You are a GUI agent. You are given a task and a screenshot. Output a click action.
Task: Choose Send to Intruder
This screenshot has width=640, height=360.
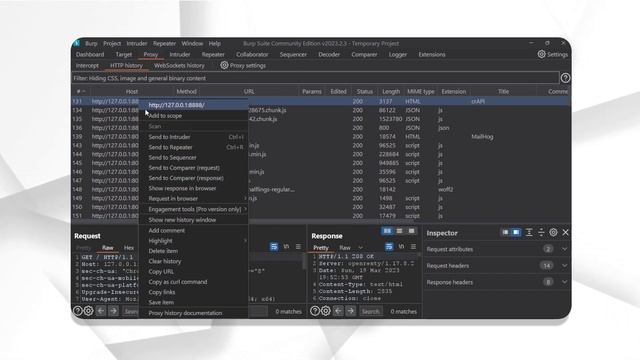pos(194,137)
